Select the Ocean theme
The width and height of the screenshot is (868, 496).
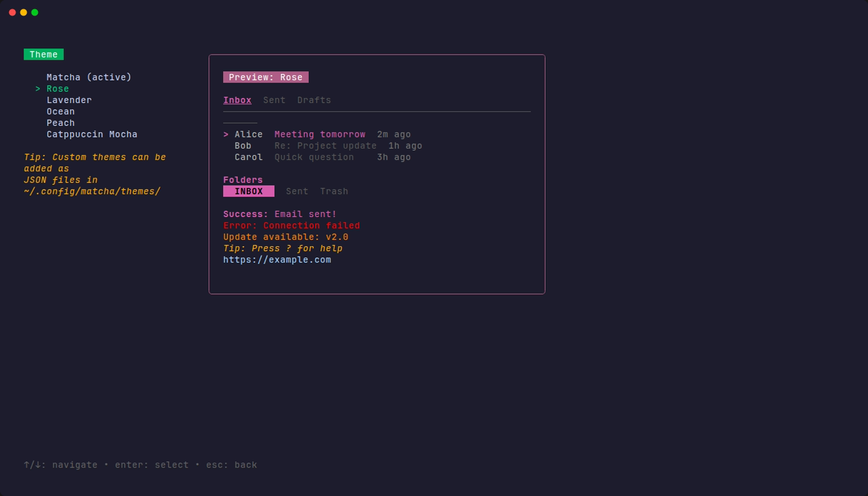[x=60, y=111]
